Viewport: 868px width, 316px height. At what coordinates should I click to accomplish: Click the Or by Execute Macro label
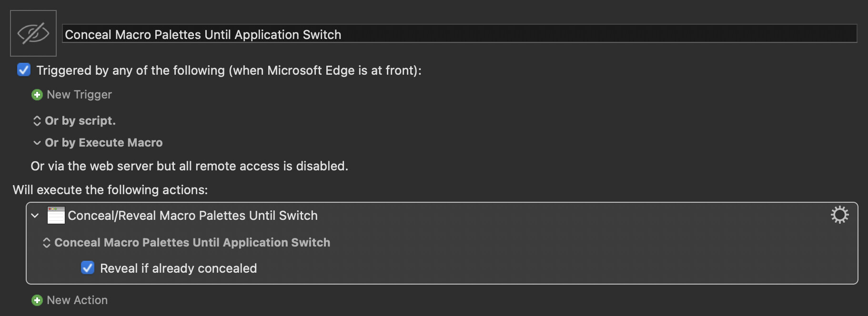pos(104,143)
